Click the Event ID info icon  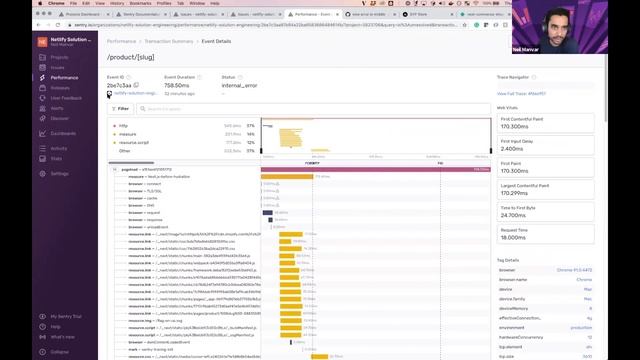[x=129, y=77]
